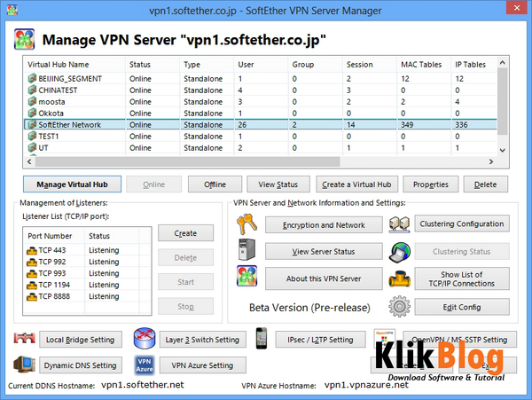Click the TCP 1194 listener icon

32,286
